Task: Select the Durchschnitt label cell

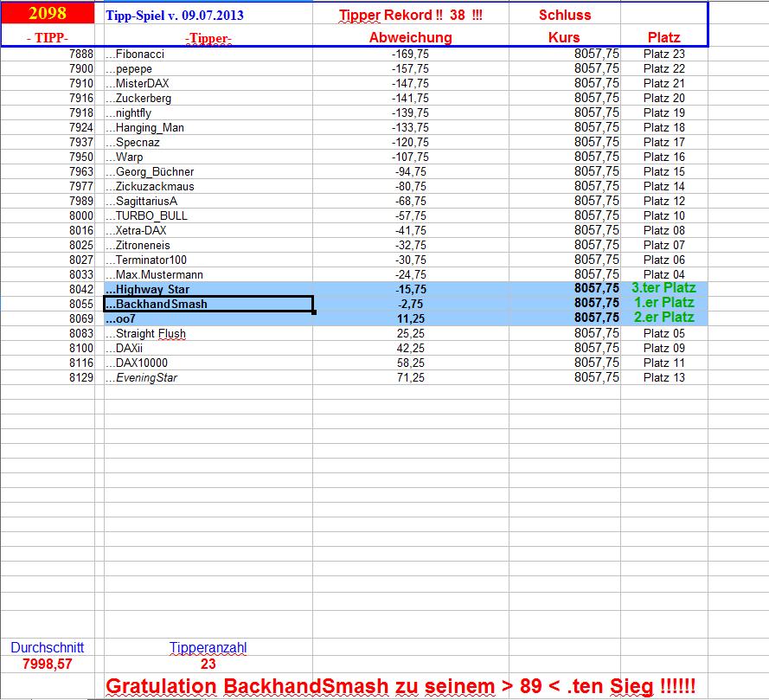Action: 48,647
